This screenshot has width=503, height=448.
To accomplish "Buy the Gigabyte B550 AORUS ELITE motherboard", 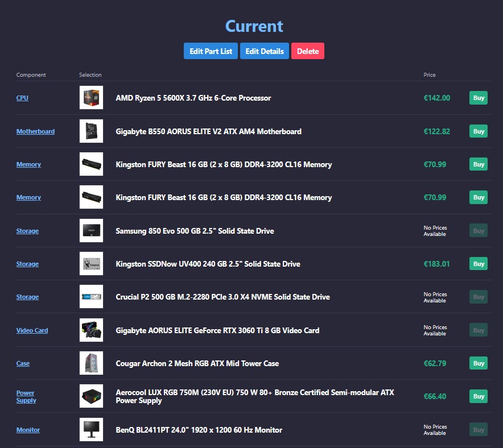I will pos(479,131).
